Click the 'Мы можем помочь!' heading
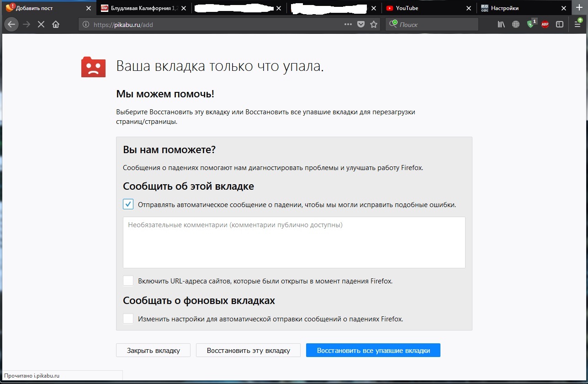This screenshot has height=384, width=588. pos(165,94)
